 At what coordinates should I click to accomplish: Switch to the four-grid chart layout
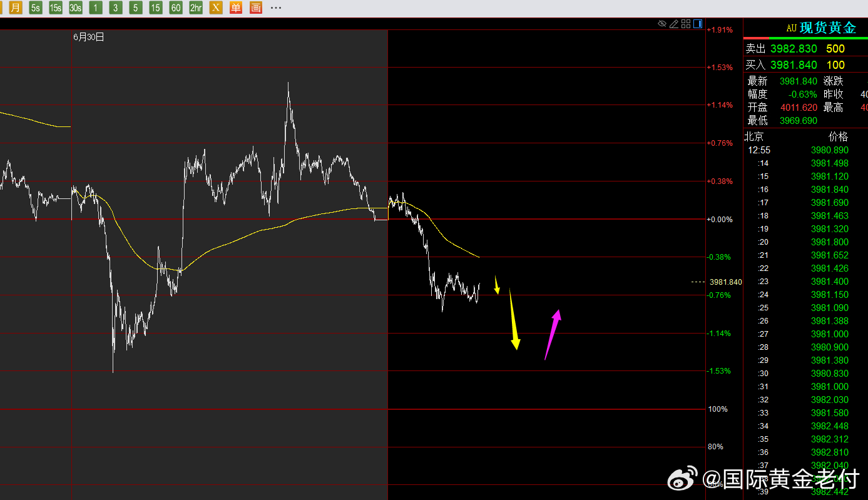(686, 24)
